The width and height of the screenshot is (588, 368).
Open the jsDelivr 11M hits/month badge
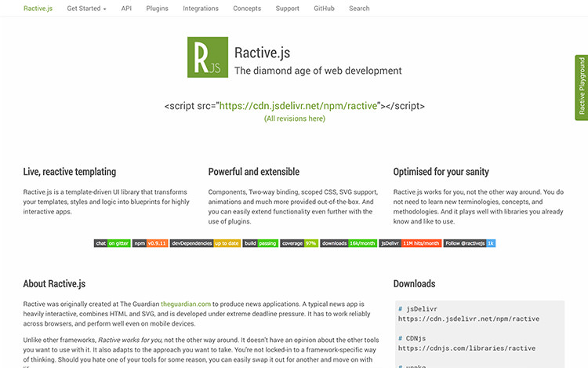click(x=410, y=243)
